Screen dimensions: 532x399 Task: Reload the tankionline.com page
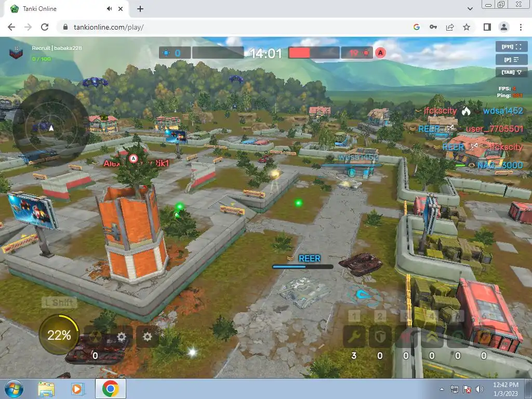(x=45, y=27)
